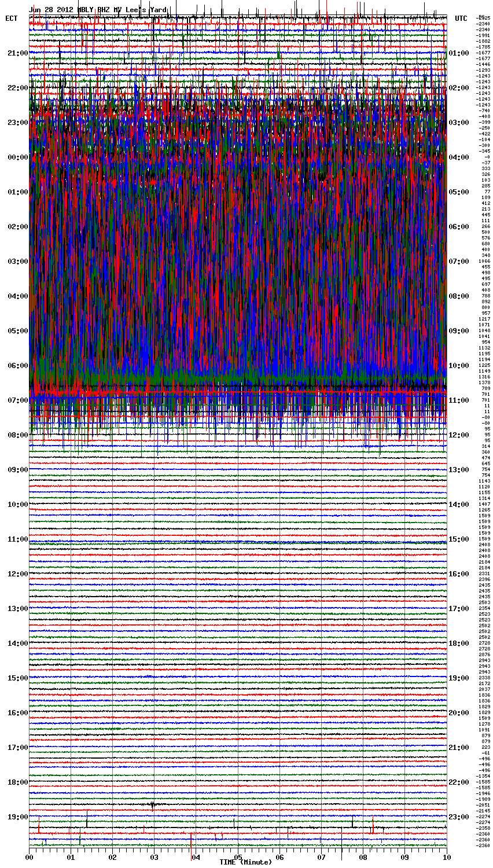The width and height of the screenshot is (493, 868).
Task: Click the 16:00 label on ECT axis
Action: point(17,713)
